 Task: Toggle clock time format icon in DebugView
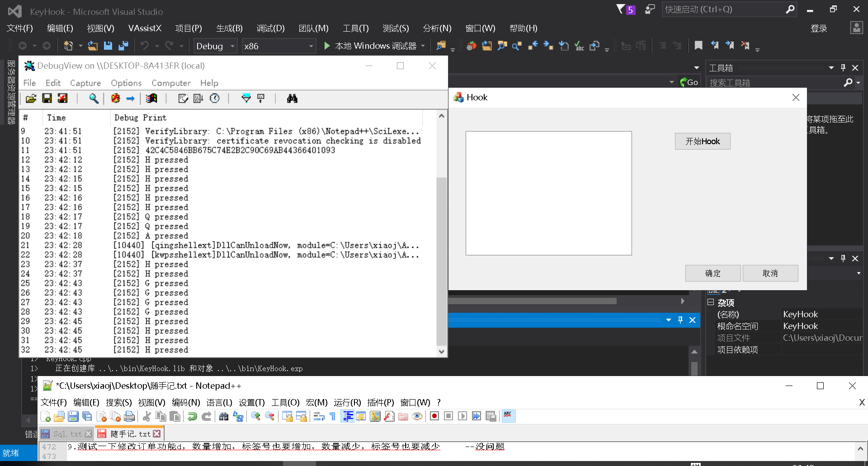[215, 99]
